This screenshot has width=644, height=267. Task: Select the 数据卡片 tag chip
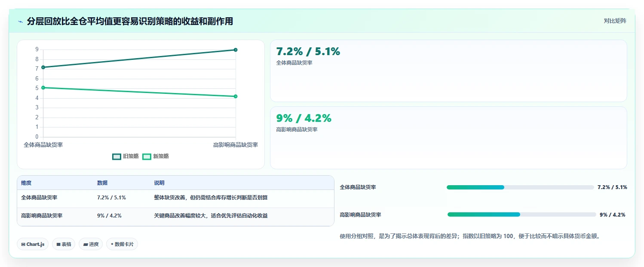pyautogui.click(x=122, y=244)
